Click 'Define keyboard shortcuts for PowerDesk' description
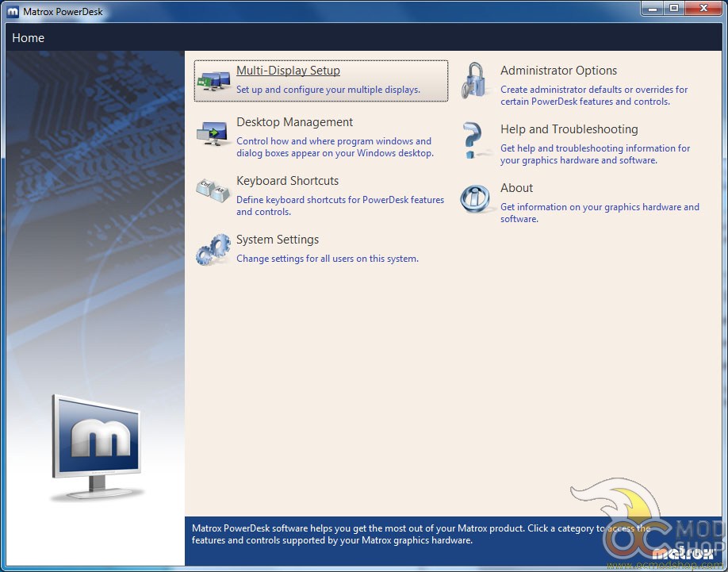 click(340, 205)
